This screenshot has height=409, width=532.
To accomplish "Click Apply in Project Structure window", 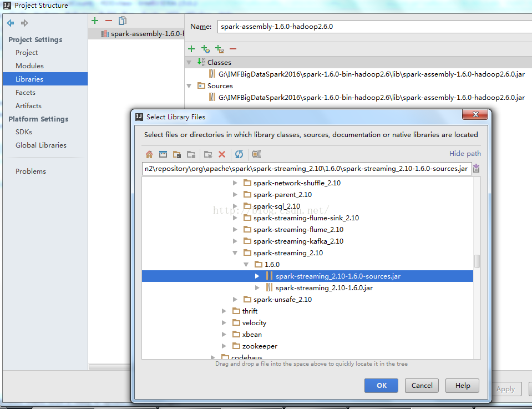I will [x=505, y=389].
